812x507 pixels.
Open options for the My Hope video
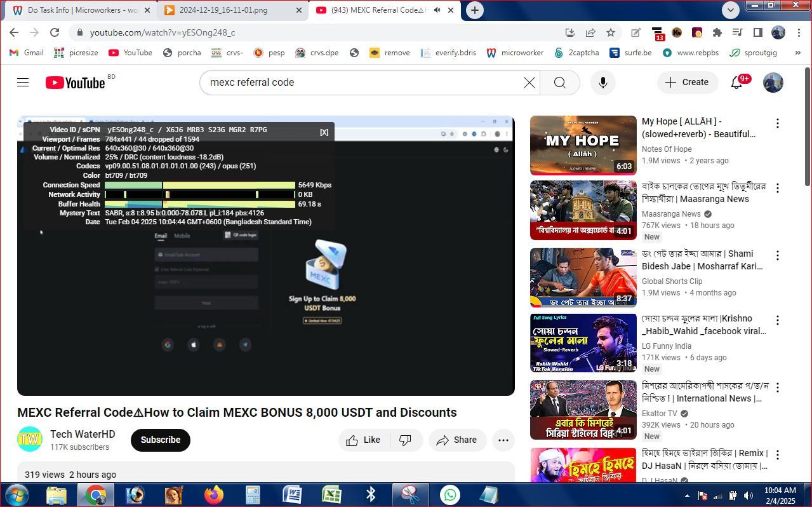pyautogui.click(x=777, y=123)
